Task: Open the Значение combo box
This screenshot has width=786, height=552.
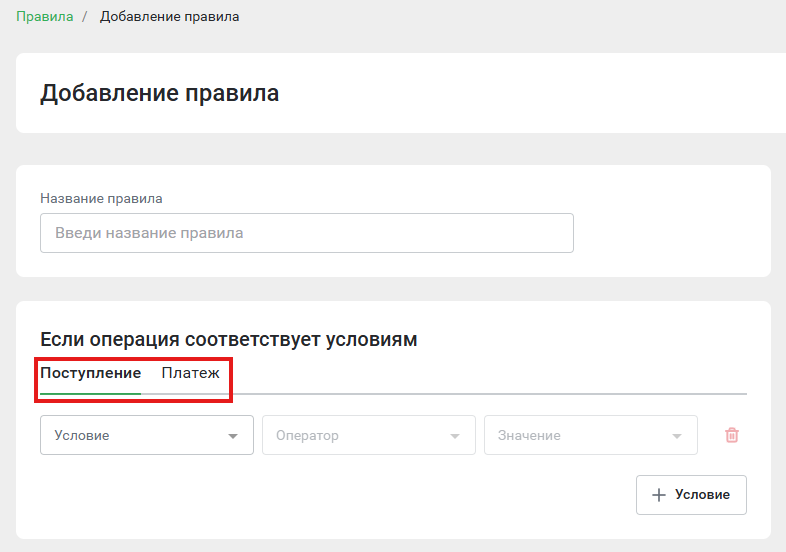Action: 591,435
